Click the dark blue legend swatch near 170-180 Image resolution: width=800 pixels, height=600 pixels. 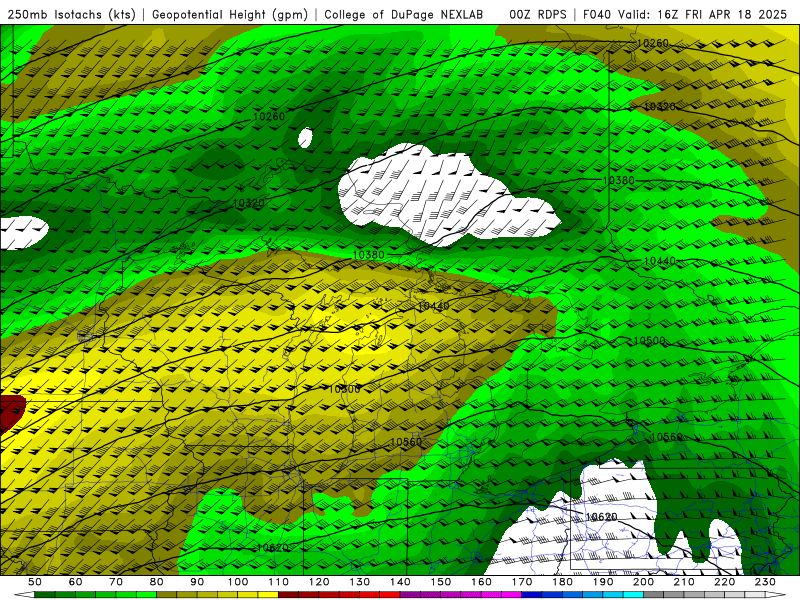tap(532, 595)
